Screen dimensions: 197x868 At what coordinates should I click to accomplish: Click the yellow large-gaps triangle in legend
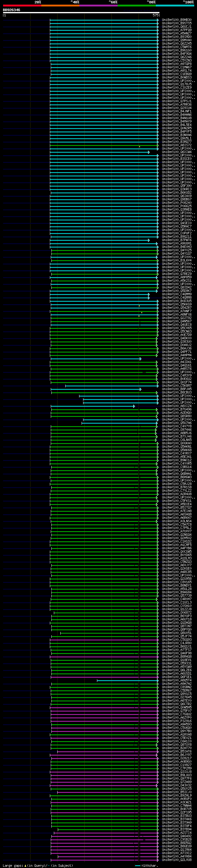pos(25,865)
